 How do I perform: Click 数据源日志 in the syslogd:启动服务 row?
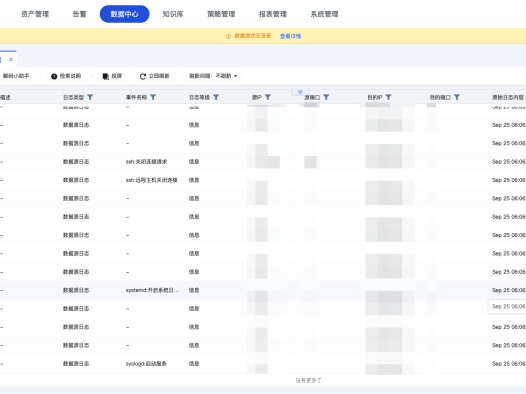click(x=76, y=363)
